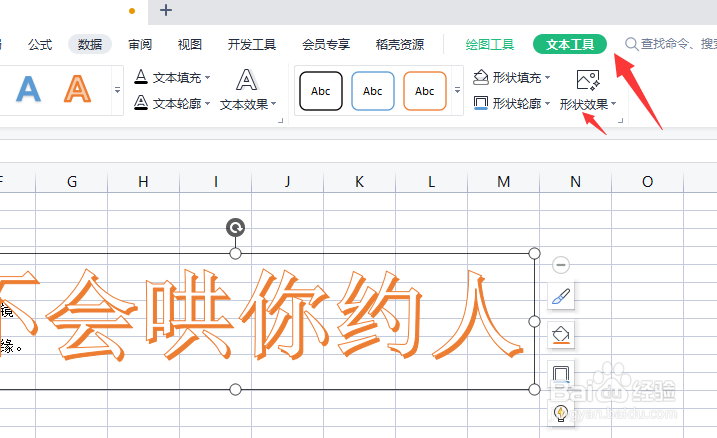Image resolution: width=717 pixels, height=438 pixels.
Task: Click the floating brush style icon
Action: pos(561,296)
